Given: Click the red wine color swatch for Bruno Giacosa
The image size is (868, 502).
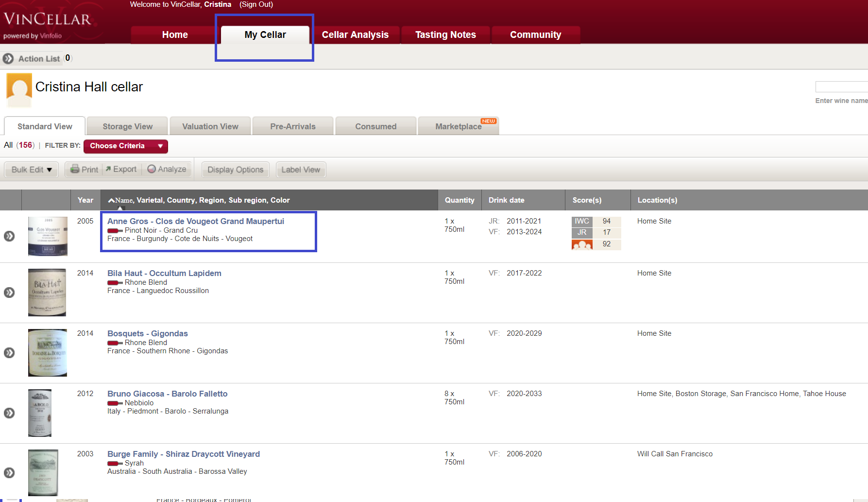Looking at the screenshot, I should tap(115, 403).
